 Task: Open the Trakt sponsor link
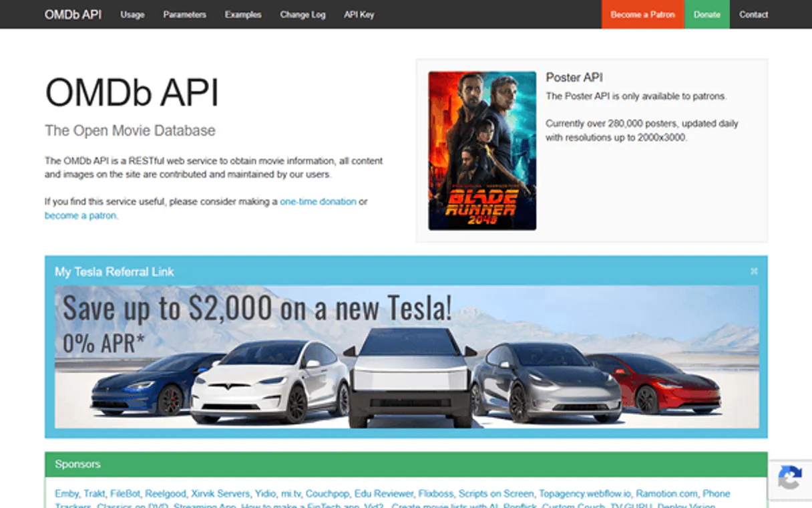tap(94, 494)
